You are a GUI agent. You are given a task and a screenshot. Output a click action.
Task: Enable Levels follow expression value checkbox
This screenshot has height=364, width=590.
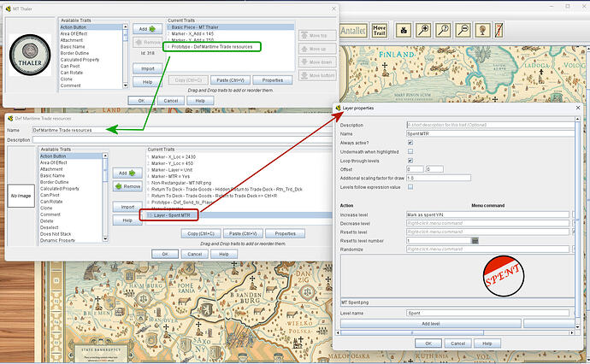(x=410, y=185)
